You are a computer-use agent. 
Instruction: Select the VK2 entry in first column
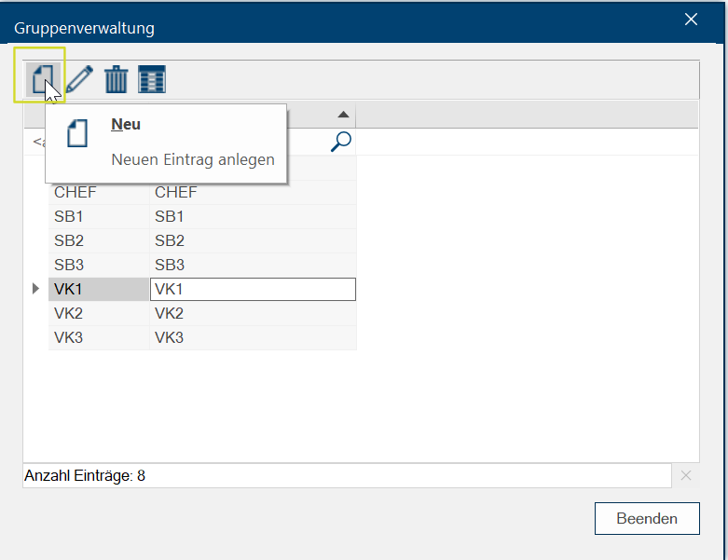click(x=68, y=314)
